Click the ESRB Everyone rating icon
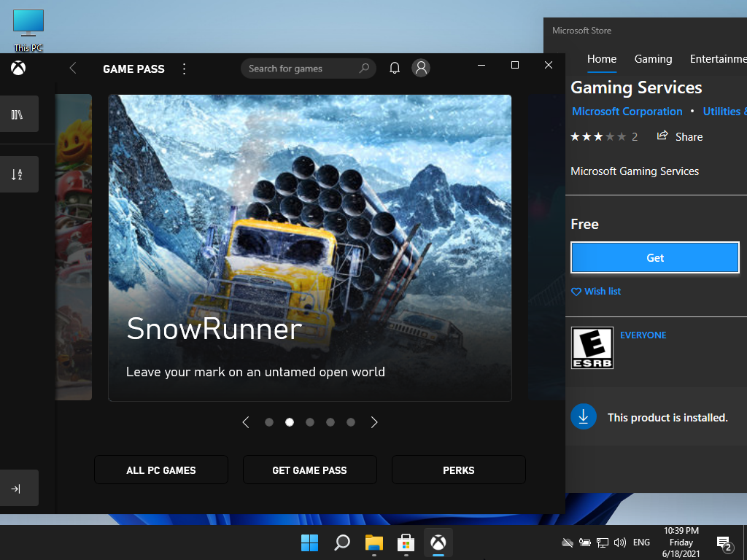The image size is (747, 560). (x=592, y=348)
